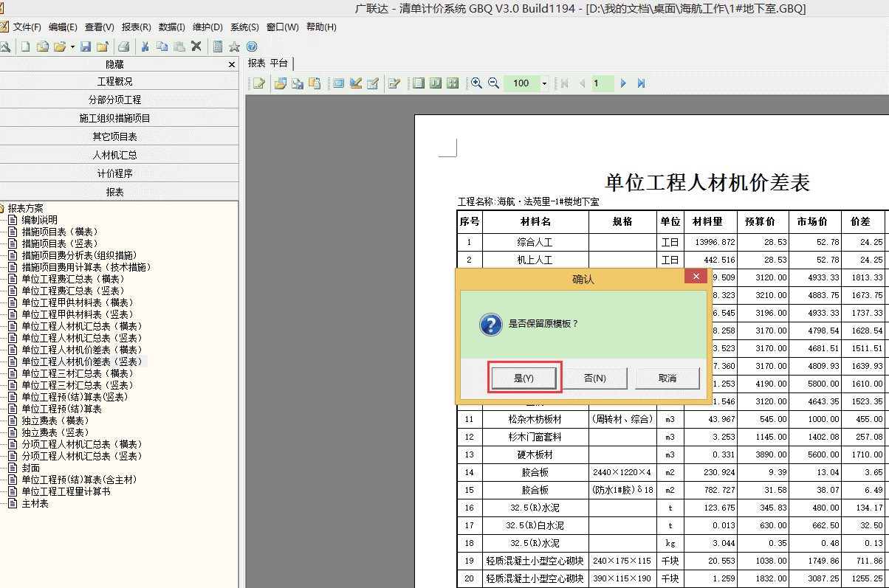This screenshot has height=588, width=889.
Task: Click the zoom value field showing 100
Action: click(522, 83)
